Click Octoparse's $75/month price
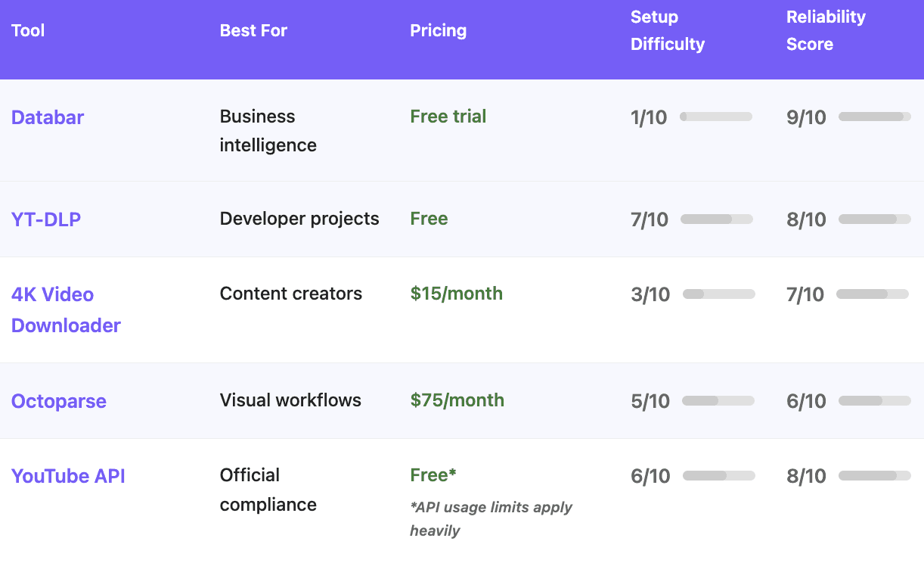Viewport: 924px width, 563px height. point(457,400)
